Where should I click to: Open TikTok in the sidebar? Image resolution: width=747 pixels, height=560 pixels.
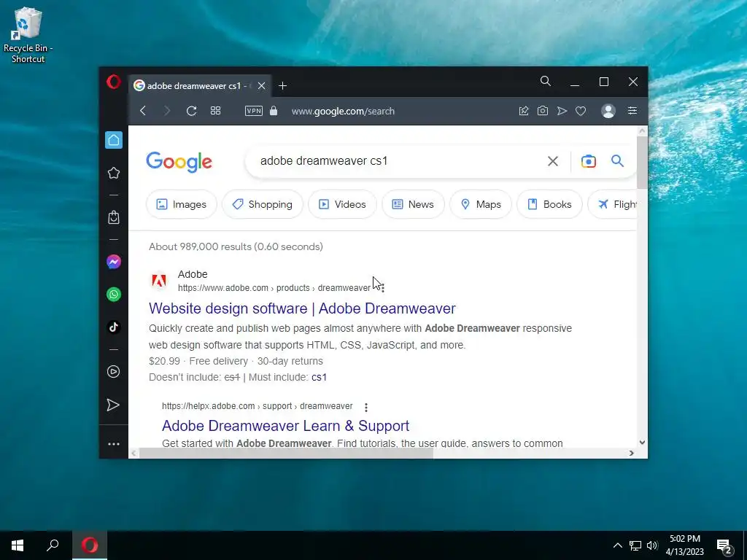(113, 327)
